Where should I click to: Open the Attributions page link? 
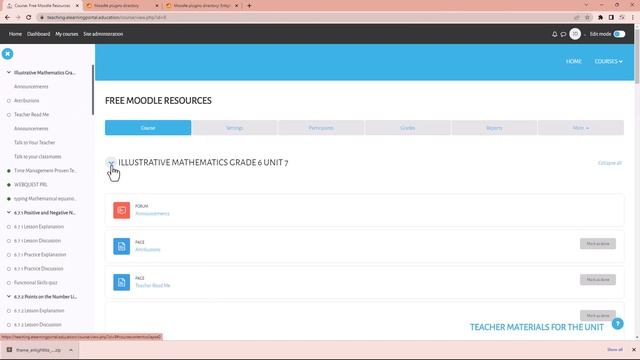pyautogui.click(x=148, y=249)
